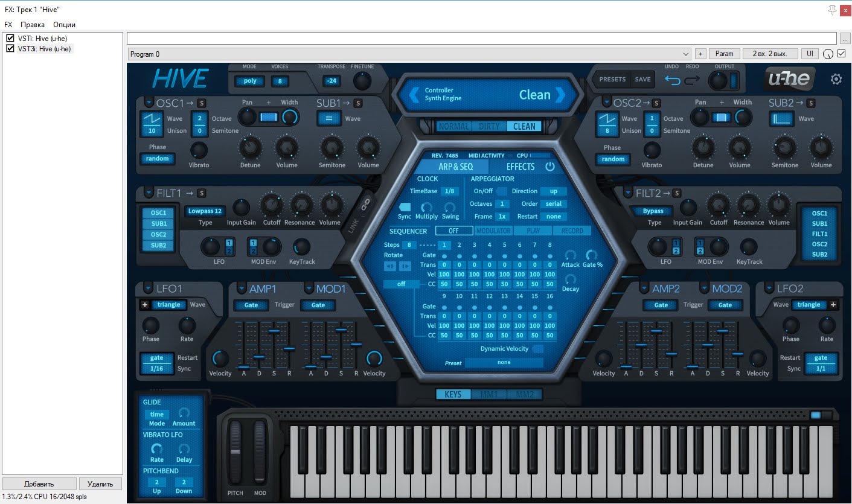The height and width of the screenshot is (504, 852).
Task: Open the FILT2 Bypass type dropdown
Action: pyautogui.click(x=653, y=211)
